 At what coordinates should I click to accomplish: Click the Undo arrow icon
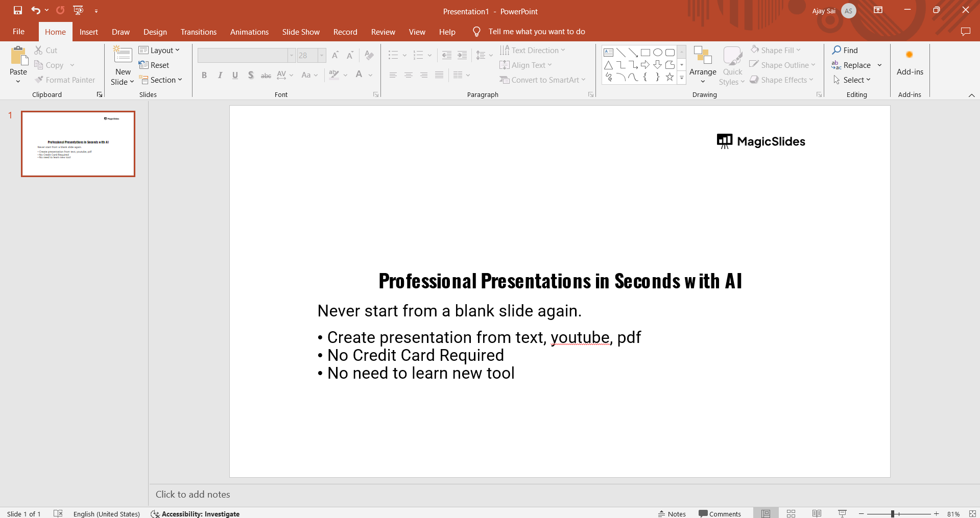(x=35, y=10)
